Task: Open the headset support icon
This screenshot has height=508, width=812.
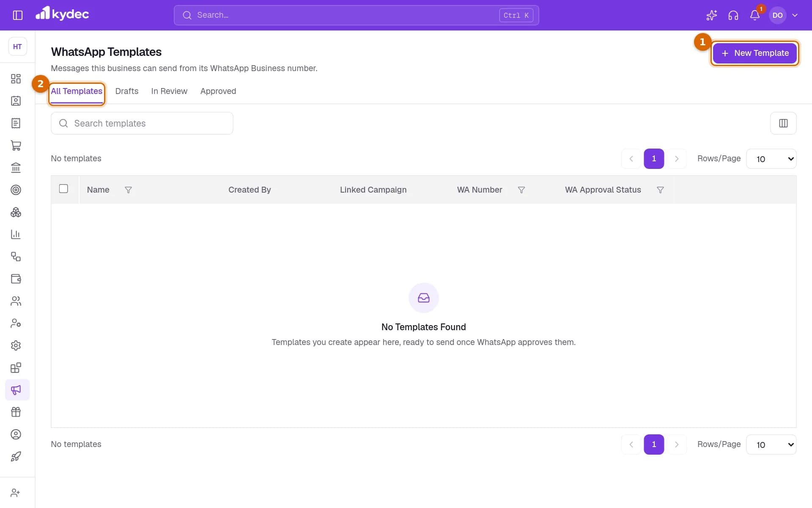Action: tap(733, 15)
